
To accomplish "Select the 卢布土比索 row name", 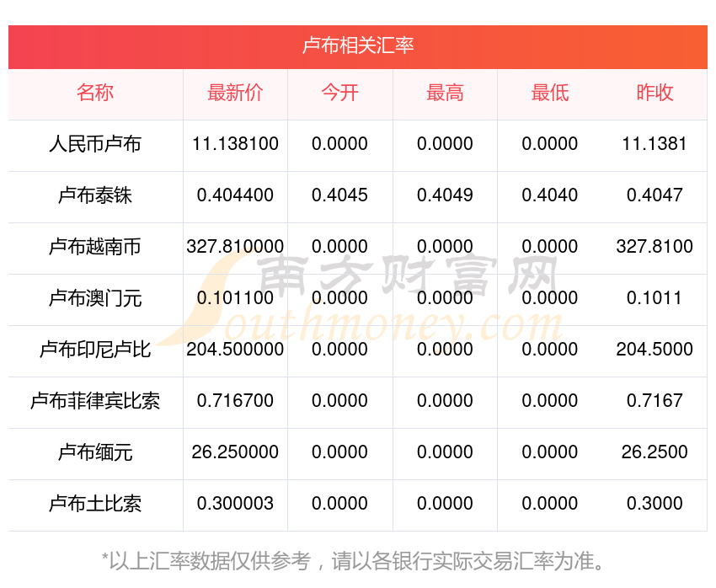I will click(x=95, y=504).
